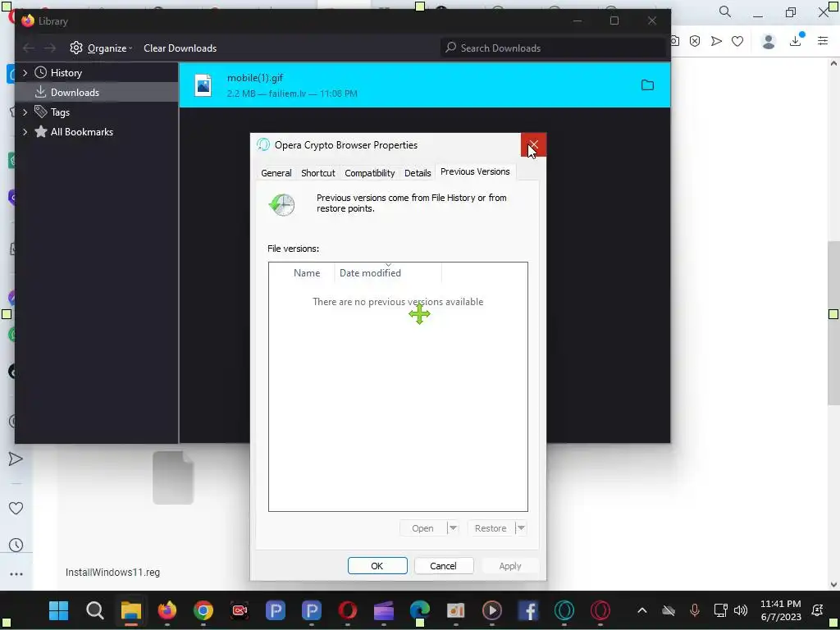Image resolution: width=840 pixels, height=630 pixels.
Task: Go forward in Library navigation
Action: 50,48
